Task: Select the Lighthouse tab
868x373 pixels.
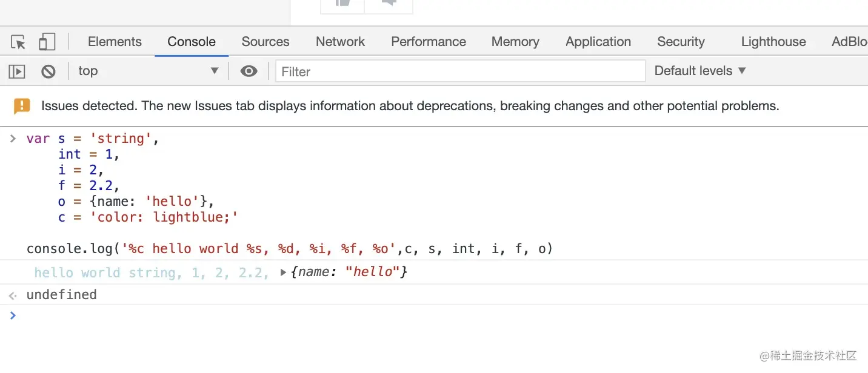Action: (x=773, y=42)
